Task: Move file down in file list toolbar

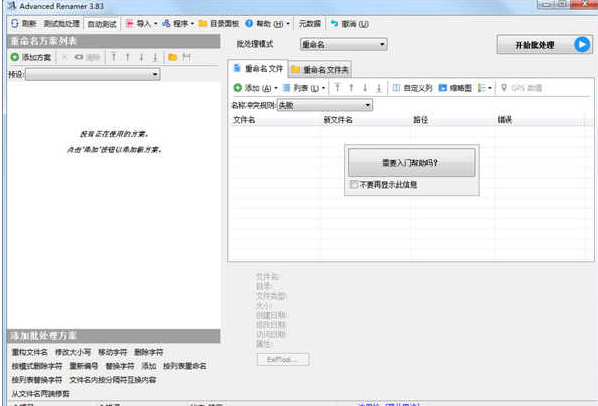Action: coord(365,88)
